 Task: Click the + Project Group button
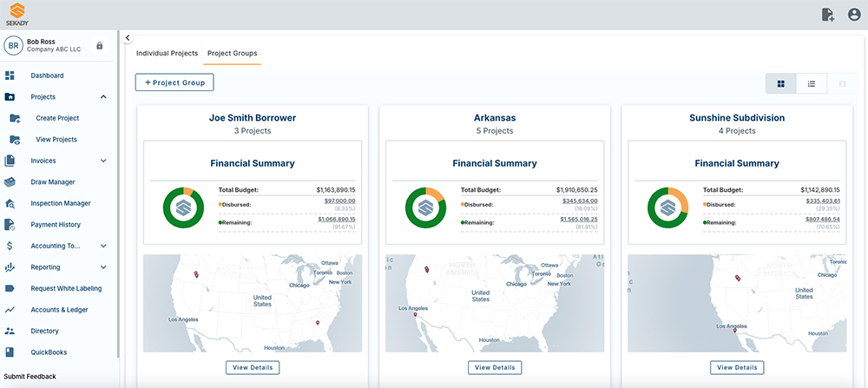(x=174, y=82)
